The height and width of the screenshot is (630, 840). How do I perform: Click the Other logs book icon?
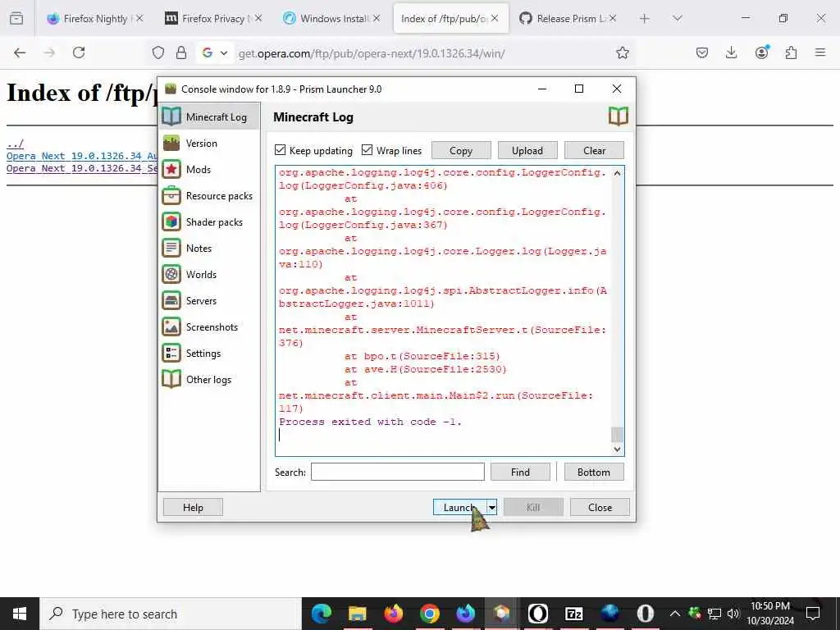171,379
